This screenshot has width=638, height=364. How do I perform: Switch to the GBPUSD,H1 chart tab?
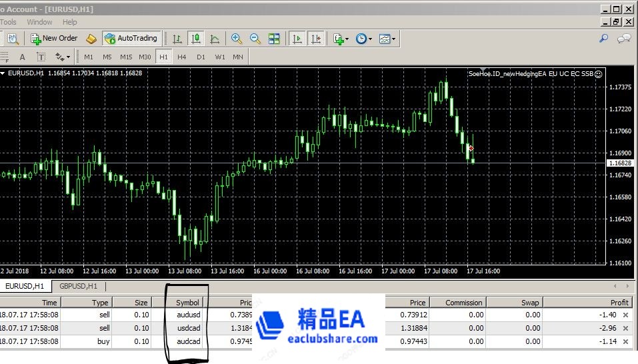pos(78,286)
